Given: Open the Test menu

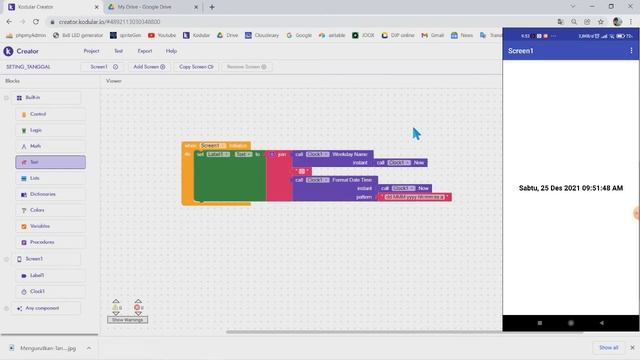Looking at the screenshot, I should [x=118, y=51].
